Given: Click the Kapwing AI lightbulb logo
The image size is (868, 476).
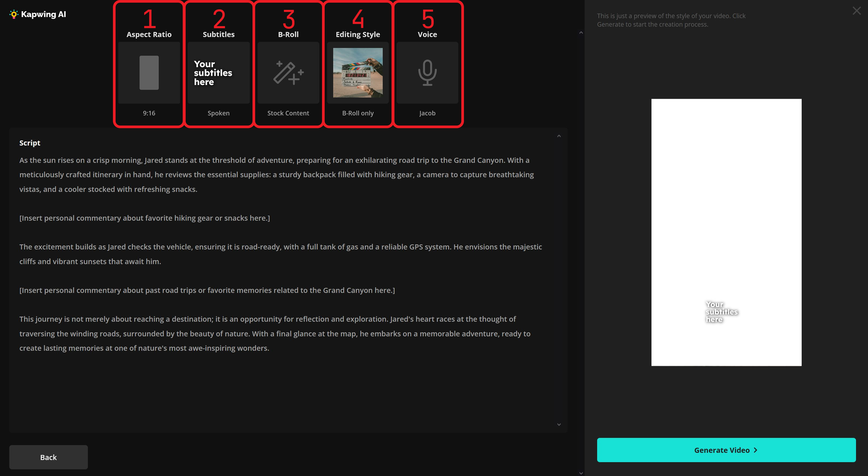Looking at the screenshot, I should point(14,14).
